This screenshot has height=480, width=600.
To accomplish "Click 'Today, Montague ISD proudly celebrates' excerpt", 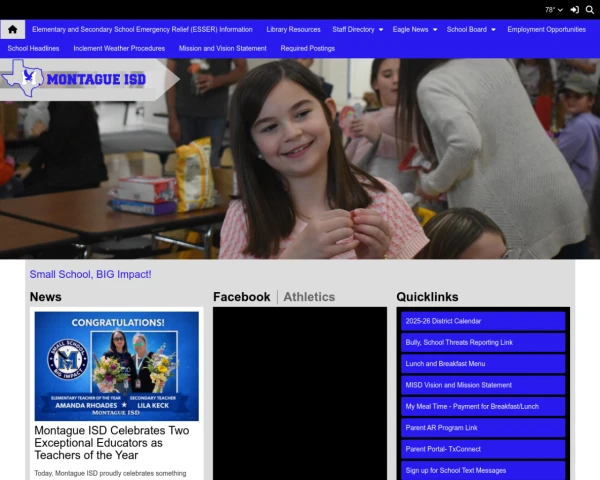I will click(110, 473).
